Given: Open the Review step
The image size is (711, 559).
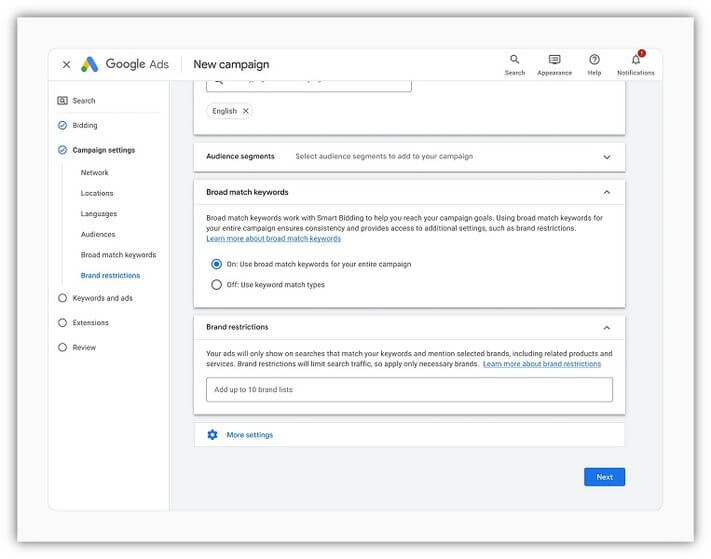Looking at the screenshot, I should [x=84, y=348].
